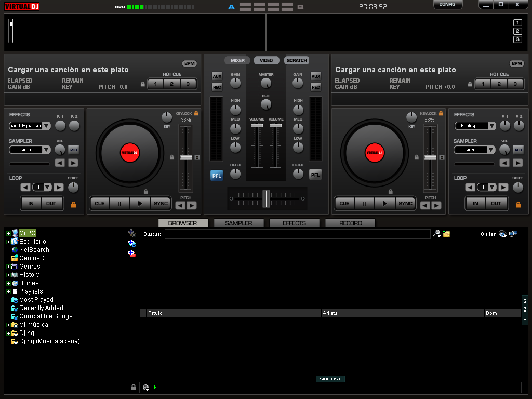The image size is (532, 399).
Task: Click the crossfader handle
Action: coord(267,198)
